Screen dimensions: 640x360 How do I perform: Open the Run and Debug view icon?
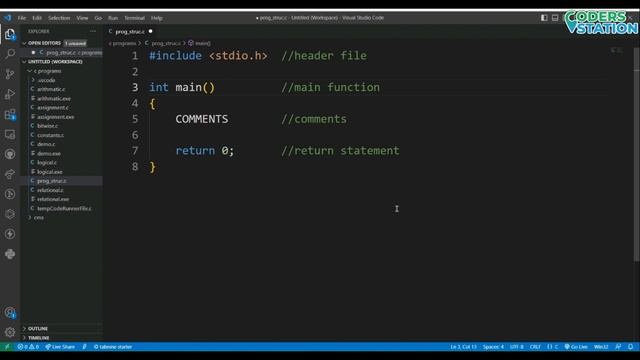pyautogui.click(x=10, y=94)
